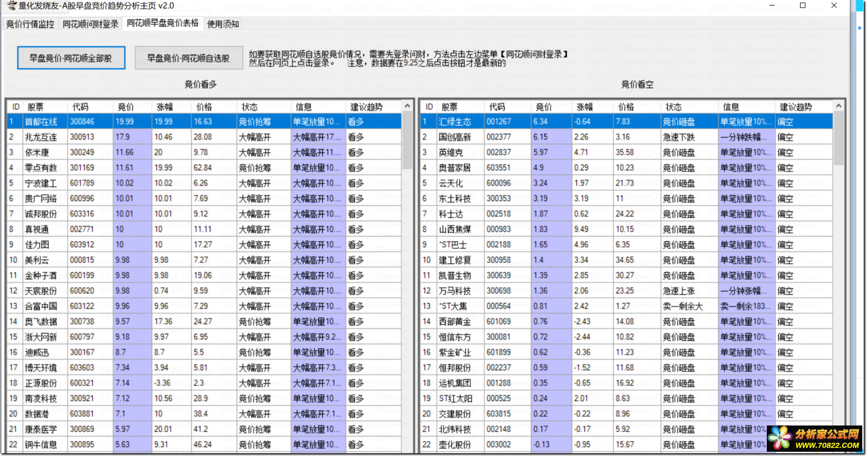Click stock name 交建股份

coord(455,414)
